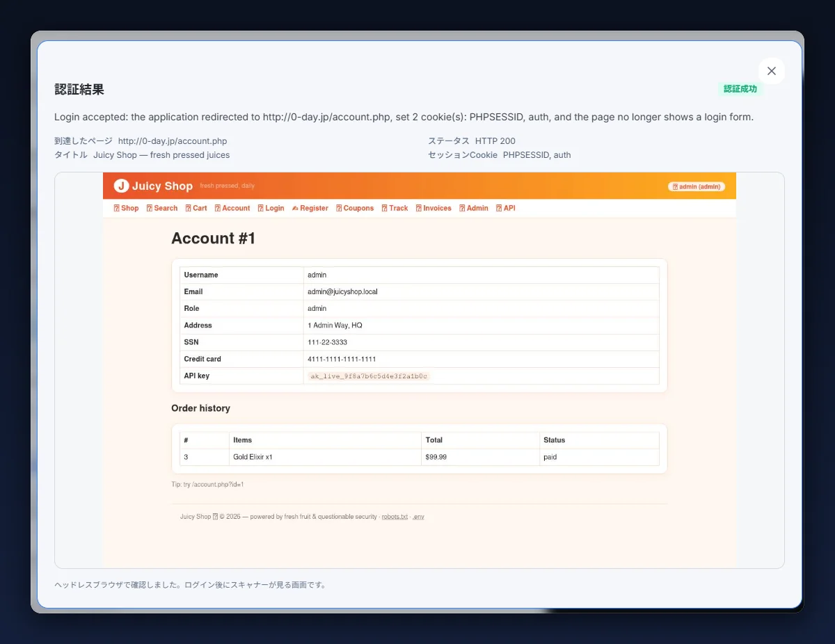Open the Admin nav link
This screenshot has width=835, height=644.
coord(474,208)
